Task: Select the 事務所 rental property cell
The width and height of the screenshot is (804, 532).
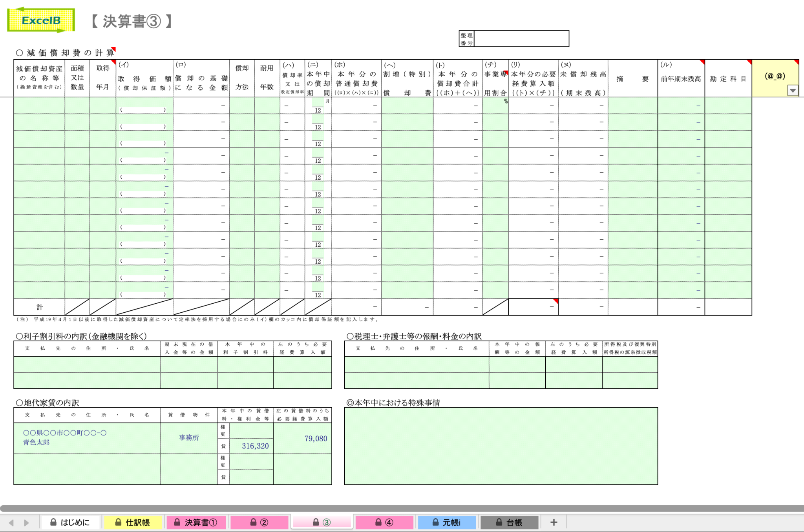Action: 189,438
